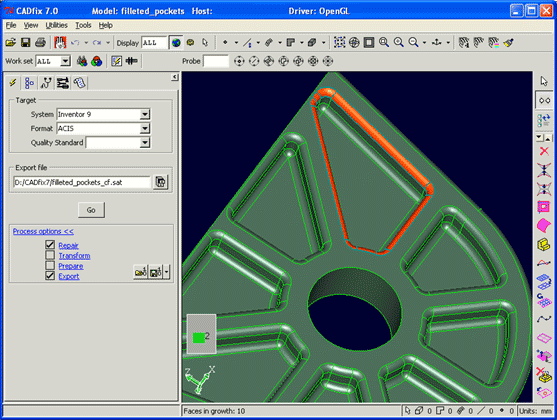Screen dimensions: 557x420
Task: Click the XYZ axis triad in viewport
Action: [x=199, y=379]
